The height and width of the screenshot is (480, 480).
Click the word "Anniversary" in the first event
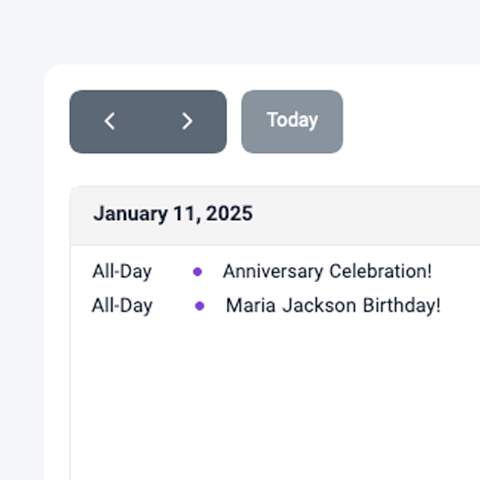click(x=273, y=271)
